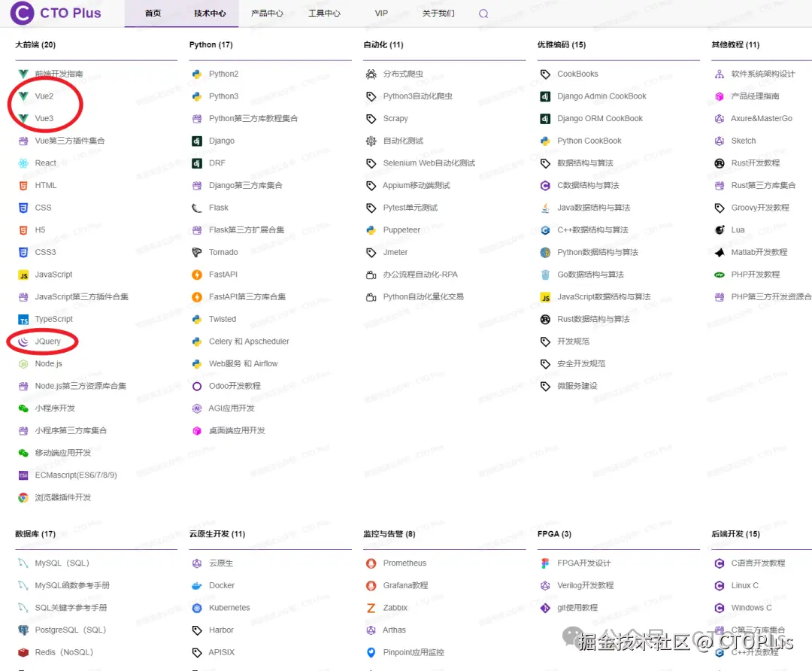Select the Kubernetes helm icon
The height and width of the screenshot is (671, 812).
tap(196, 607)
